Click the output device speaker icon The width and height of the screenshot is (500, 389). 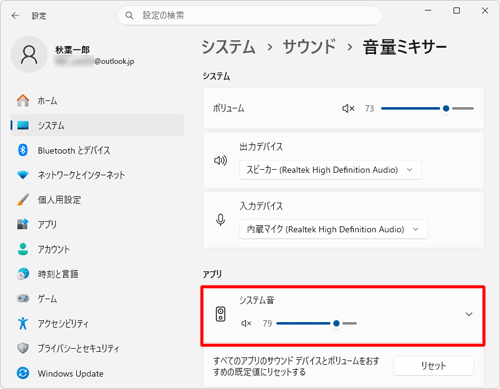pos(220,161)
